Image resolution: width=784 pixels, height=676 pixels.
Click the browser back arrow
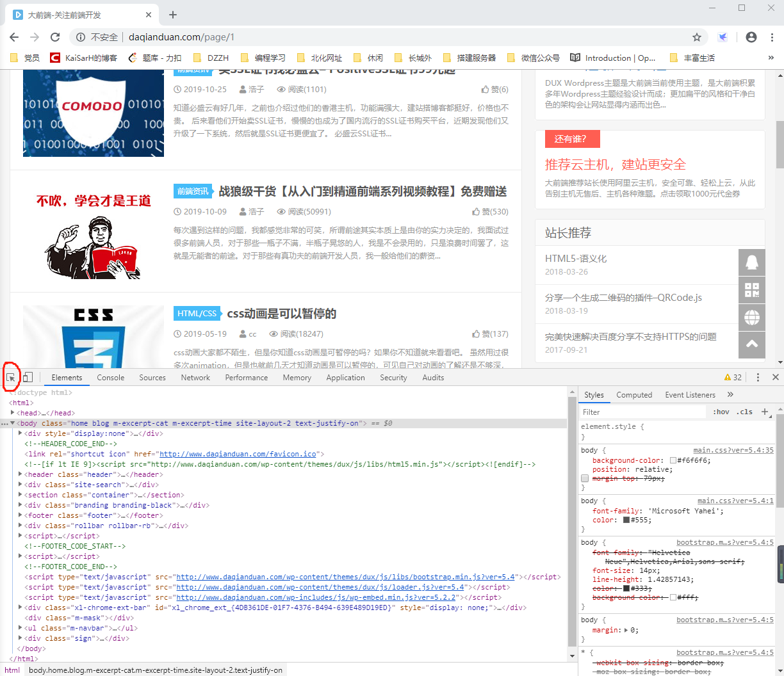point(15,37)
